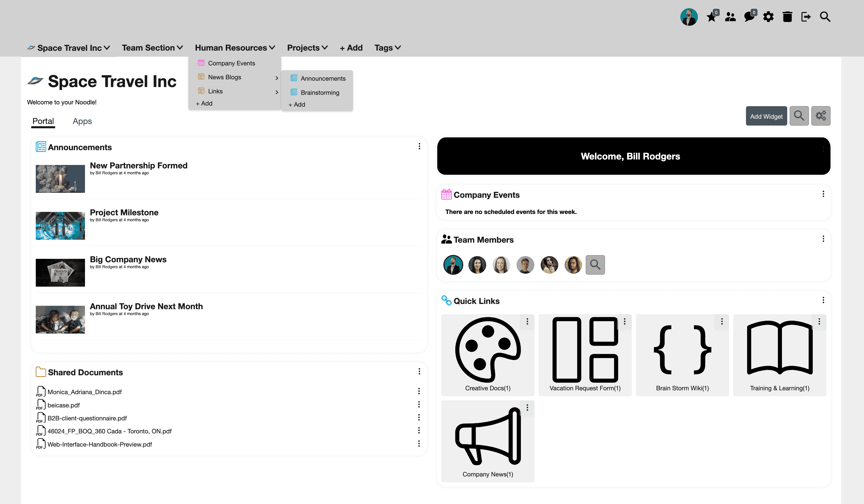Click the Quick Links chain icon
This screenshot has width=864, height=504.
(446, 300)
